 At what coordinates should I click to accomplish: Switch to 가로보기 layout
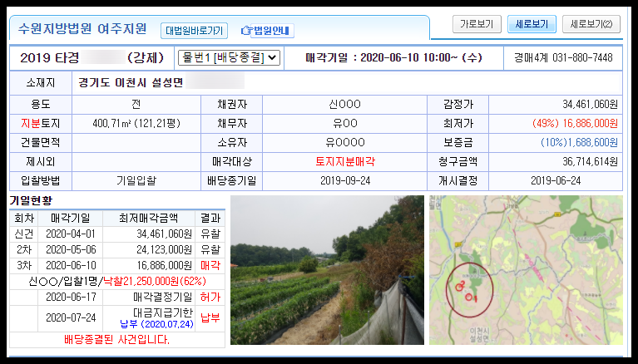pyautogui.click(x=477, y=24)
